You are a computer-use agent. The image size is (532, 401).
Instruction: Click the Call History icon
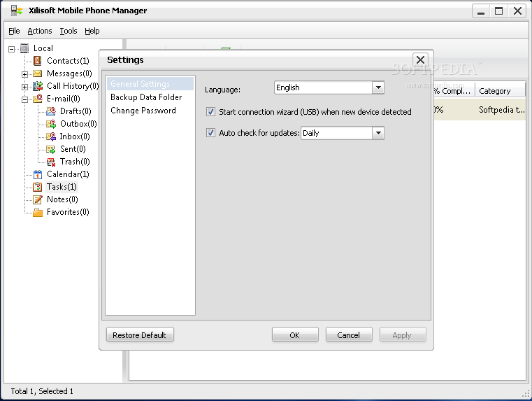[x=38, y=86]
